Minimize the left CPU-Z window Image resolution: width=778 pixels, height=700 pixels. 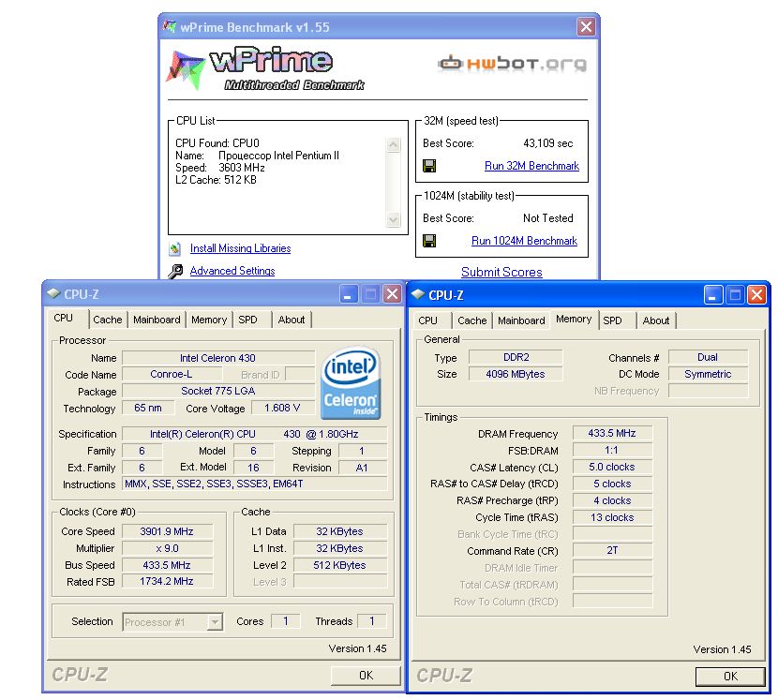(x=348, y=294)
